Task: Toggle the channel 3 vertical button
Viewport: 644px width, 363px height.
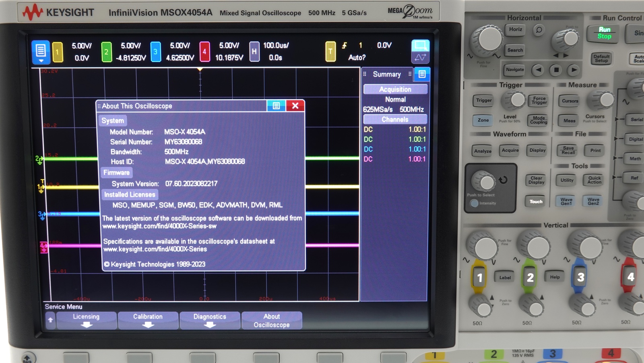Action: coord(580,277)
